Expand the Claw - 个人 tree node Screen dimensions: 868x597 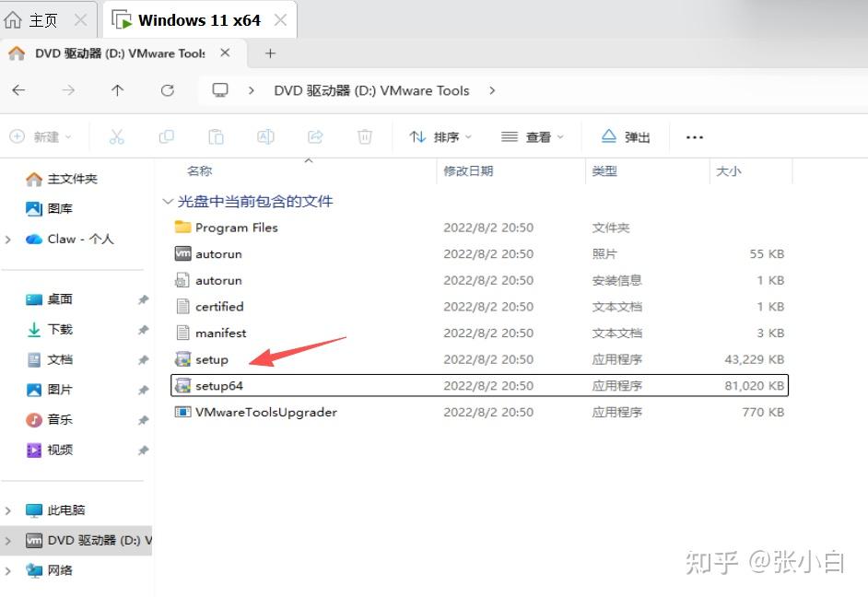[7, 240]
